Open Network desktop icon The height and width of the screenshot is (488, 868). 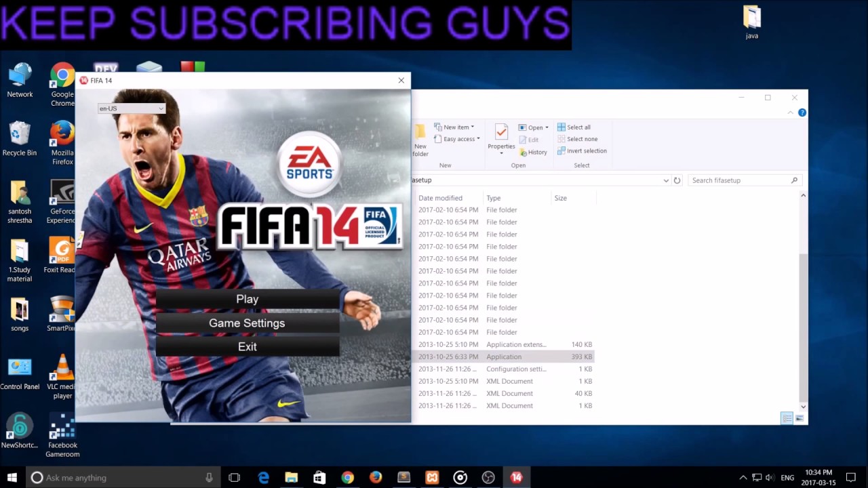[x=20, y=80]
